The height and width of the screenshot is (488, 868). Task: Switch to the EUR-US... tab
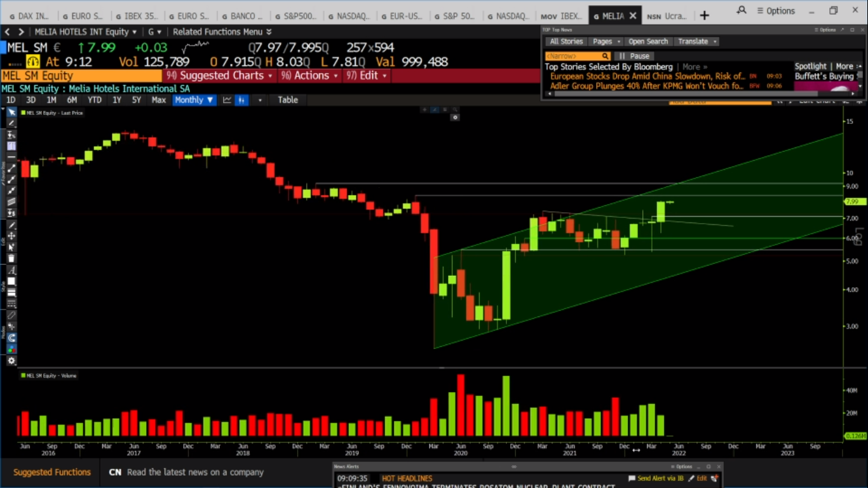[403, 16]
